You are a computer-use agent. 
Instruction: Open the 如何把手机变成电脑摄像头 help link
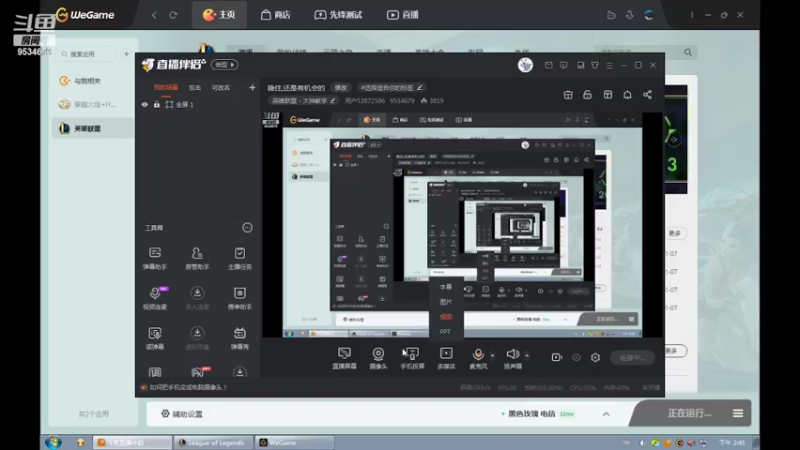pos(188,387)
